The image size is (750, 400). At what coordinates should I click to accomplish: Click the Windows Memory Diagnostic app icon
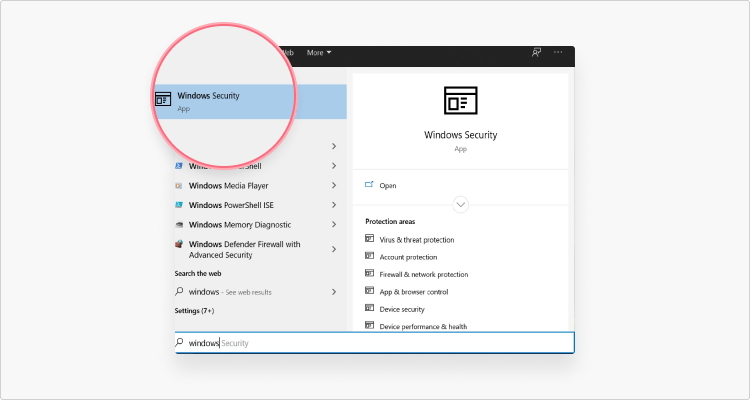tap(179, 224)
